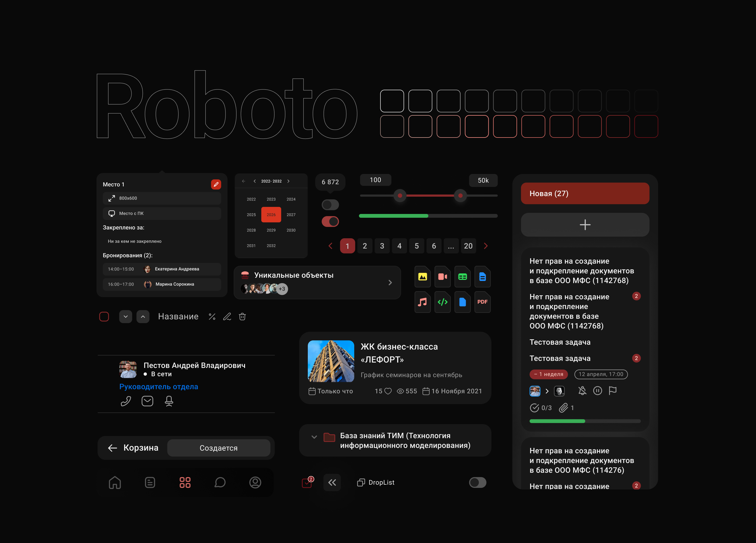Click the left handle of the range slider
Viewport: 756px width, 543px height.
point(400,196)
